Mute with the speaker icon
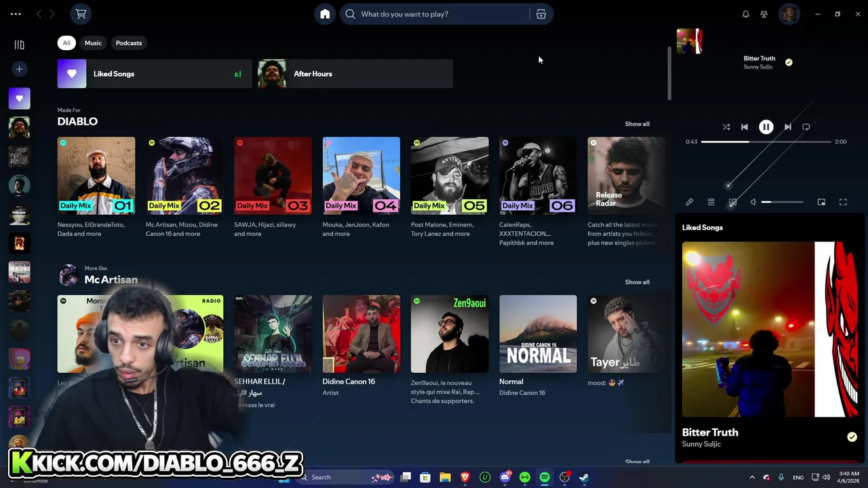This screenshot has height=488, width=868. (x=753, y=202)
